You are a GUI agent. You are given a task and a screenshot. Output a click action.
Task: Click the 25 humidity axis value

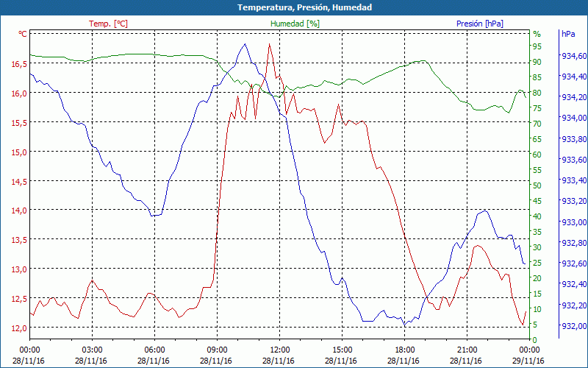coord(537,263)
